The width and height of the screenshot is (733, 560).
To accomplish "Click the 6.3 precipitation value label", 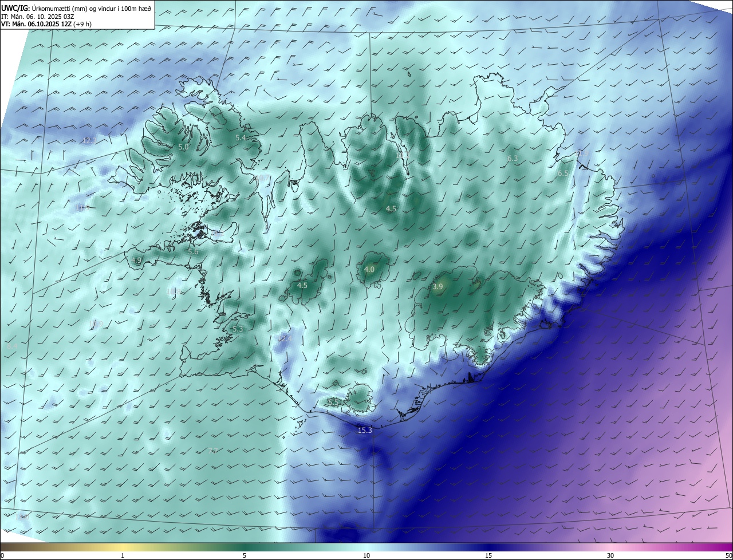I will pyautogui.click(x=513, y=159).
